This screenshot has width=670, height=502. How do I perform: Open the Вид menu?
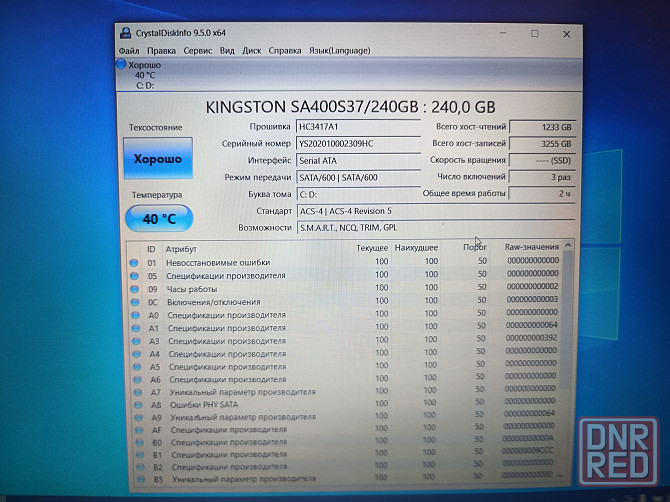(227, 51)
